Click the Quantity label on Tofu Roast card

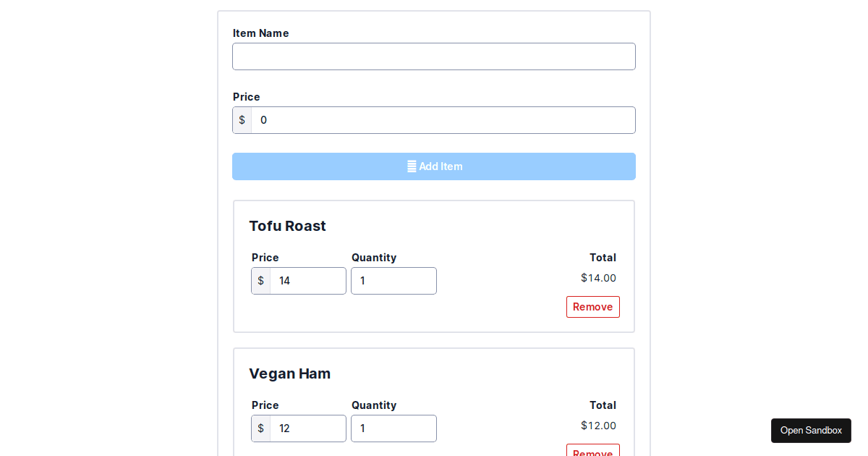click(374, 258)
